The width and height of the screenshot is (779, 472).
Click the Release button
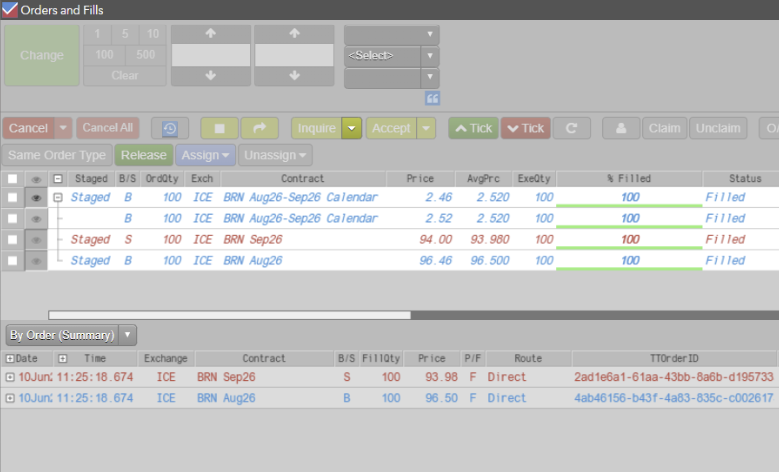pyautogui.click(x=144, y=155)
